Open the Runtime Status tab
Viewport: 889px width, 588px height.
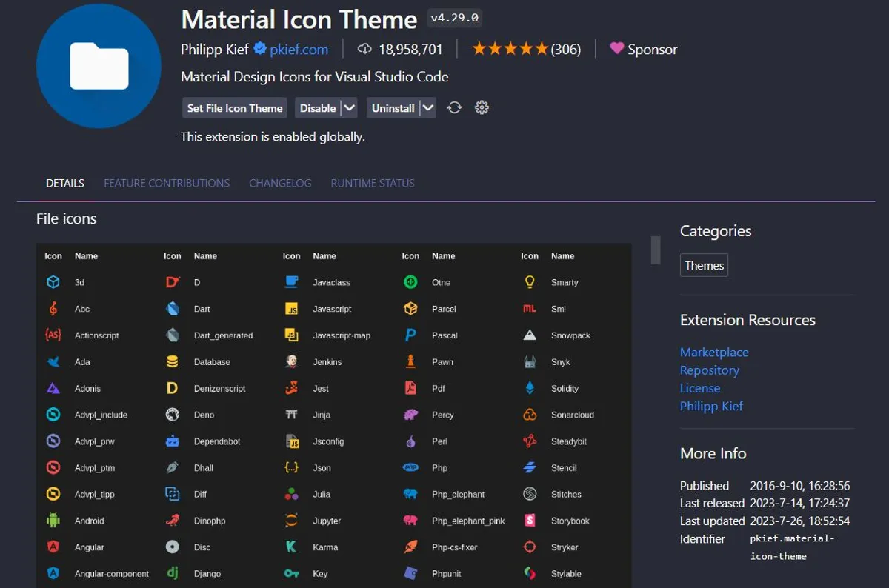pos(373,183)
